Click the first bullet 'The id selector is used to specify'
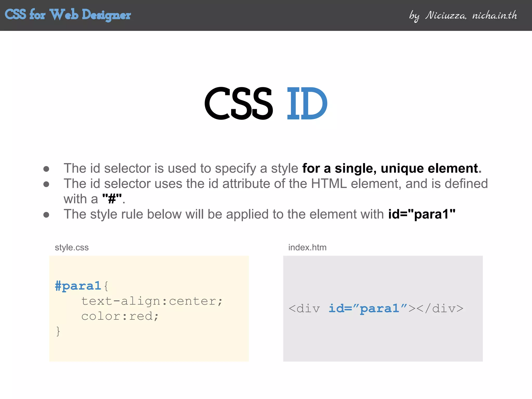 click(160, 168)
